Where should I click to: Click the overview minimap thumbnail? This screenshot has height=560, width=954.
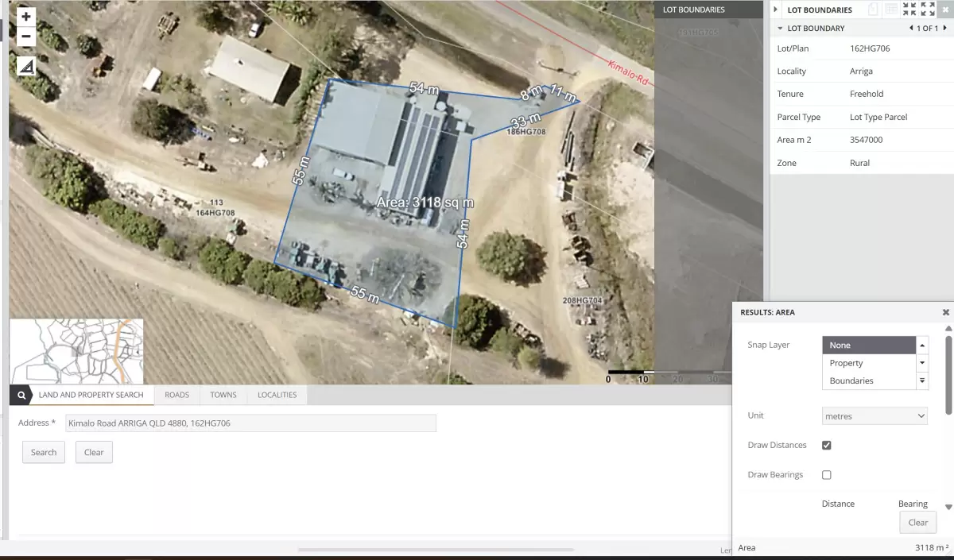tap(76, 351)
